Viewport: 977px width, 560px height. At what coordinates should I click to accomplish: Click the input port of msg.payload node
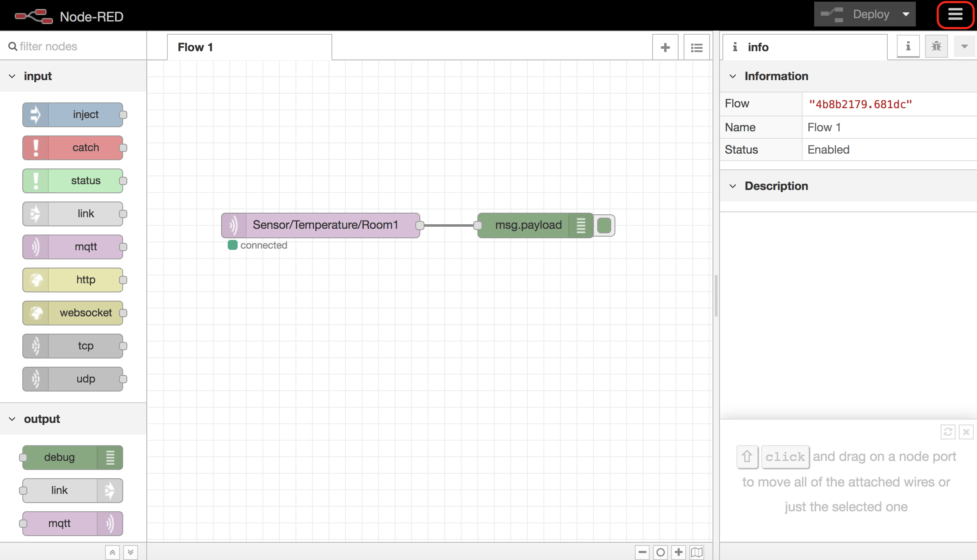[x=478, y=225]
